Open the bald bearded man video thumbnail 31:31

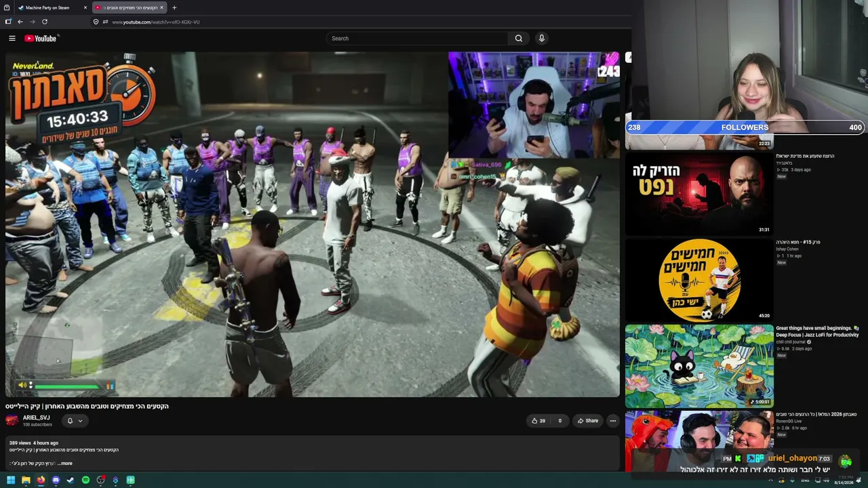[x=698, y=195]
